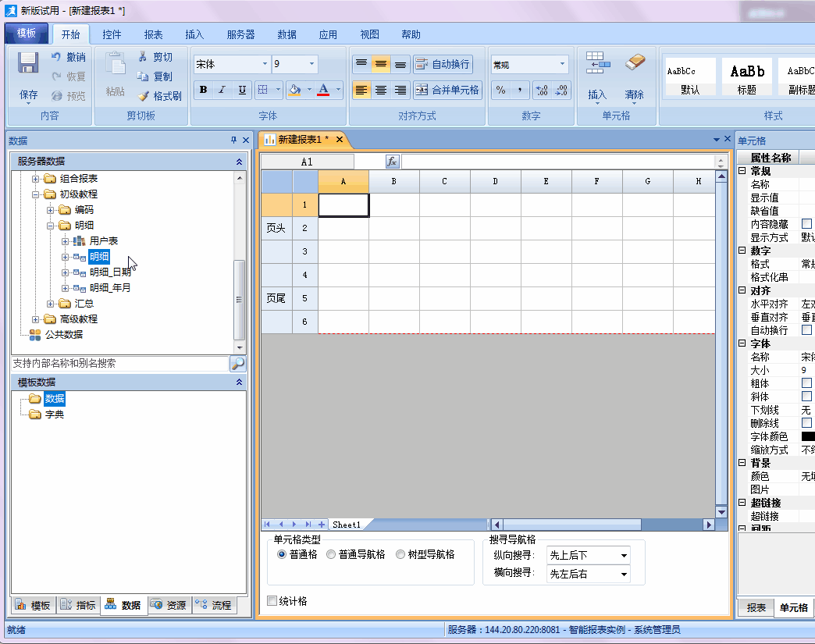Click the search magnifier icon in data panel
This screenshot has height=644, width=815.
pos(237,364)
